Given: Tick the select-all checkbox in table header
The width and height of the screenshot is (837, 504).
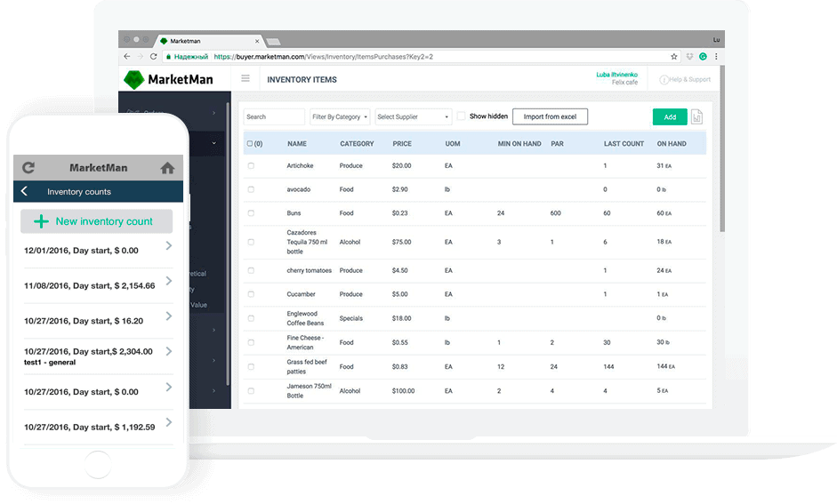Looking at the screenshot, I should [249, 143].
